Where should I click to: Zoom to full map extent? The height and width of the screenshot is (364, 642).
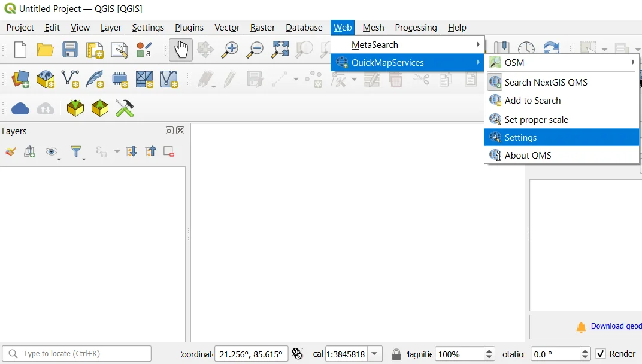279,50
